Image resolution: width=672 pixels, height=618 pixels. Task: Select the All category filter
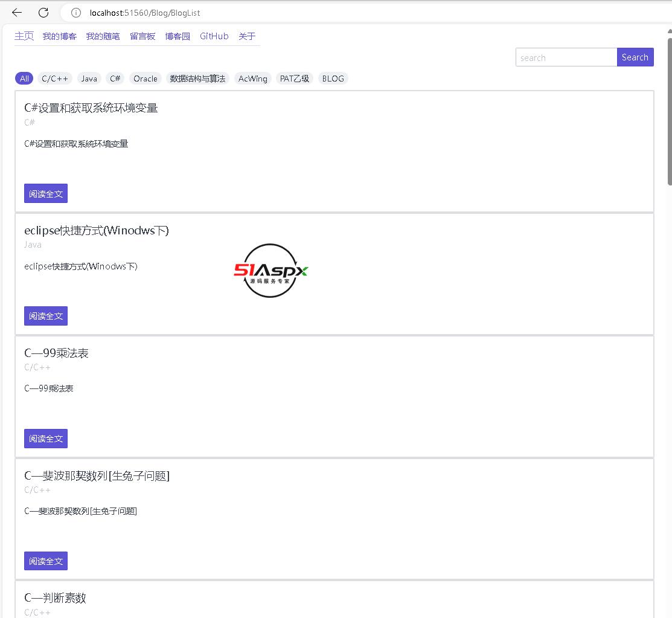click(x=24, y=79)
